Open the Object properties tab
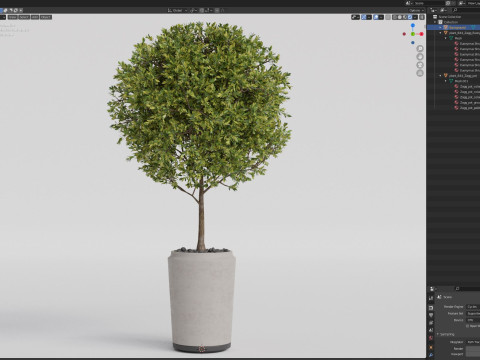Screen dimensions: 480x360 click(431, 347)
